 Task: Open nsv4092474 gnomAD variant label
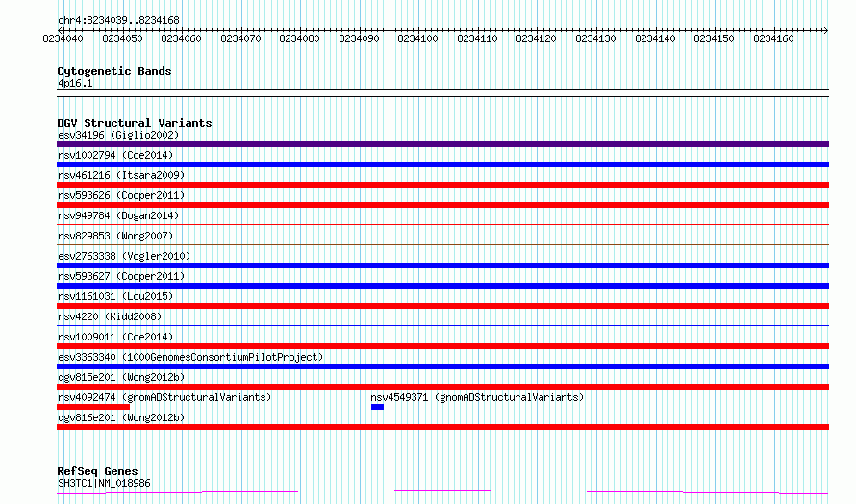pos(164,397)
